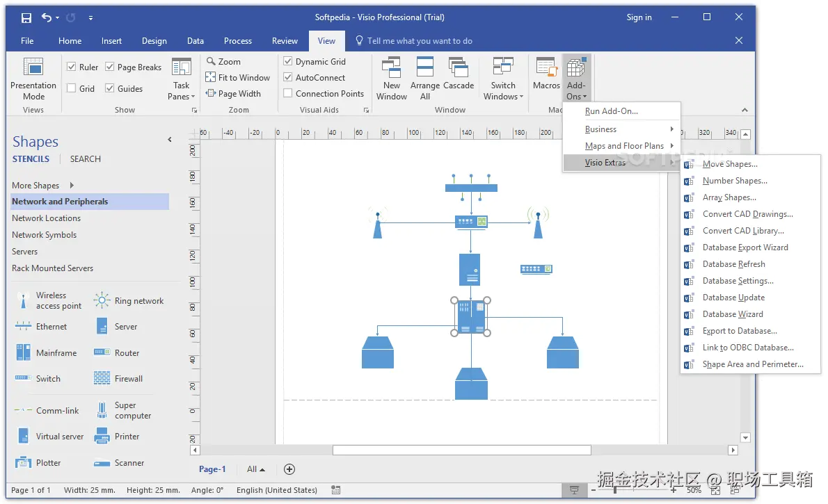Select the Scanner shape
Image resolution: width=828 pixels, height=504 pixels.
pyautogui.click(x=119, y=463)
